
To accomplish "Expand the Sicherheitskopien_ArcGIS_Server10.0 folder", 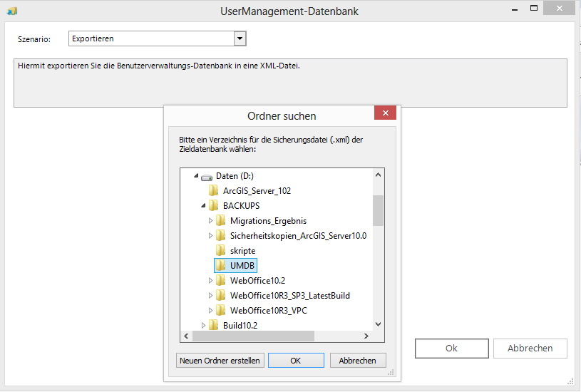I will 210,236.
